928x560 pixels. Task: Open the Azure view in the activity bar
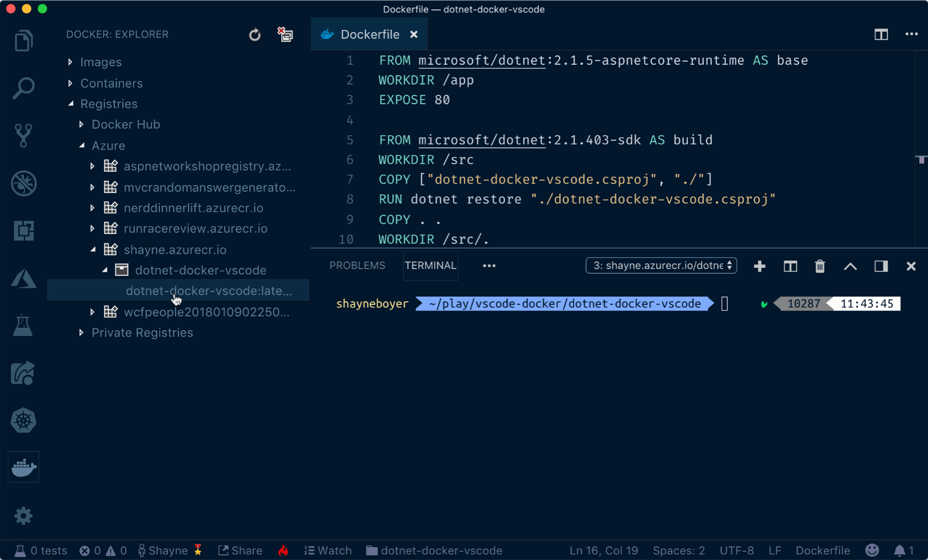[23, 278]
